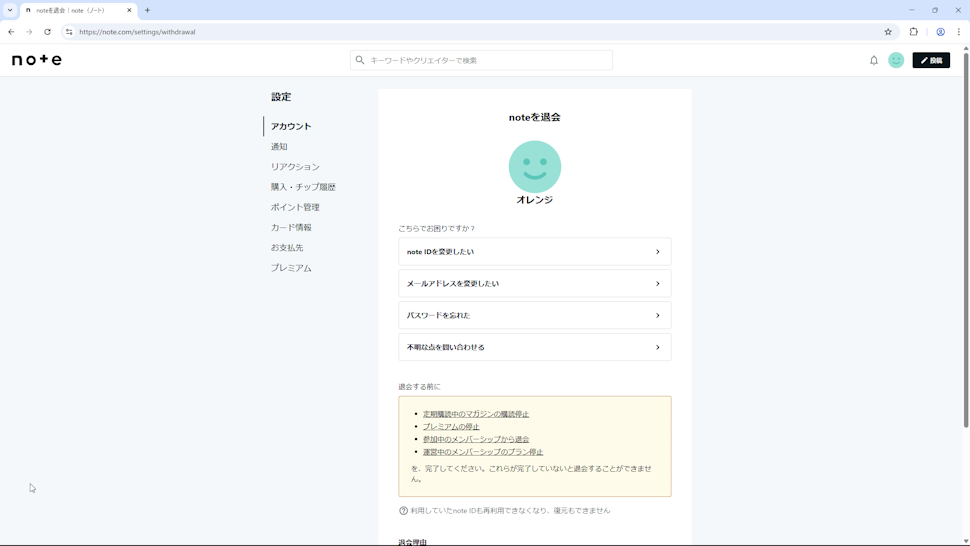Image resolution: width=970 pixels, height=546 pixels.
Task: Open 定期購読中のマガジンの購読停止 link
Action: 476,414
